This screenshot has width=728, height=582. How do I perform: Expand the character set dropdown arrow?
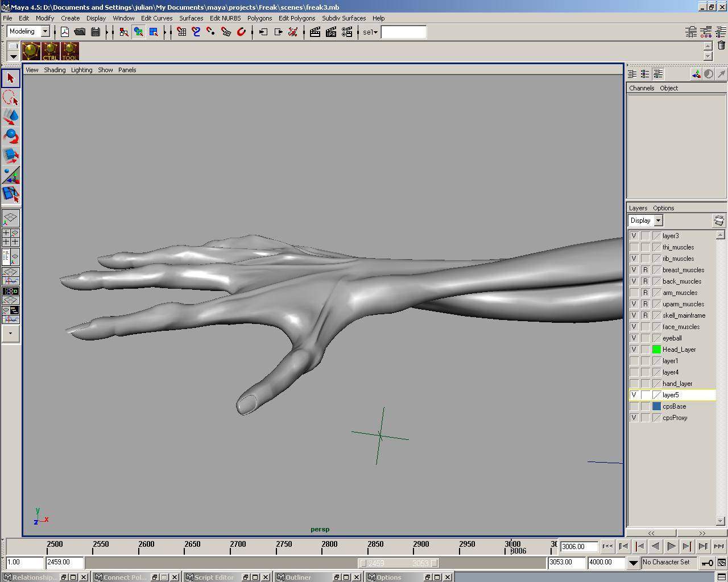click(x=633, y=563)
